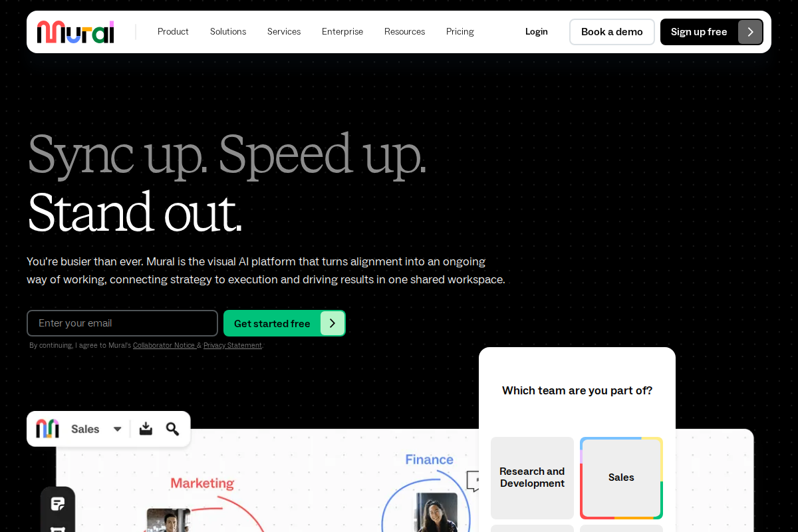Select the Sales team card
Screen dimensions: 798x532
tap(621, 477)
